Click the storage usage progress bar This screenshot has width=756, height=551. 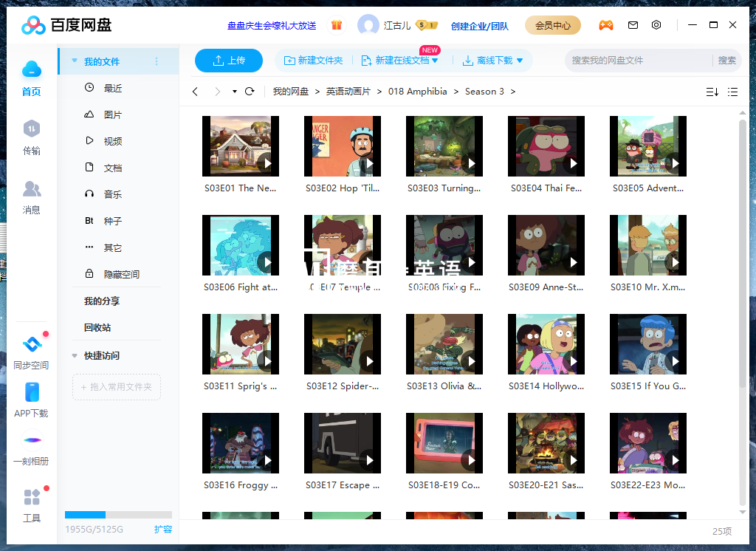(118, 515)
